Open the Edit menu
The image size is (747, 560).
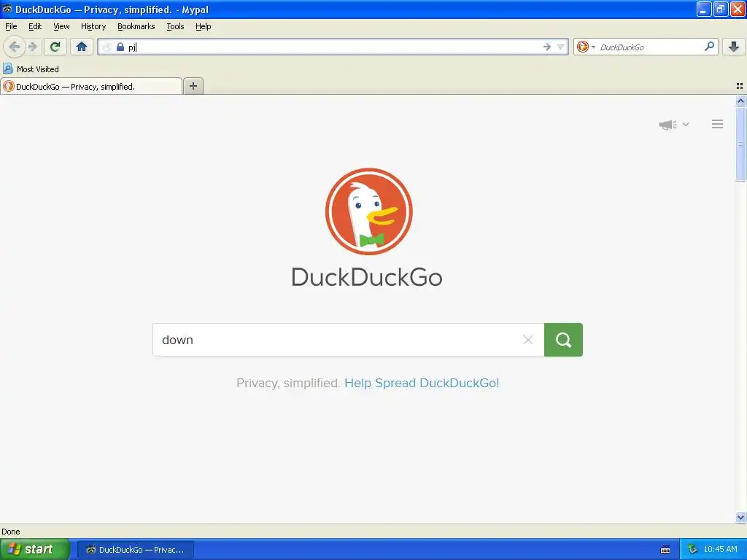35,26
